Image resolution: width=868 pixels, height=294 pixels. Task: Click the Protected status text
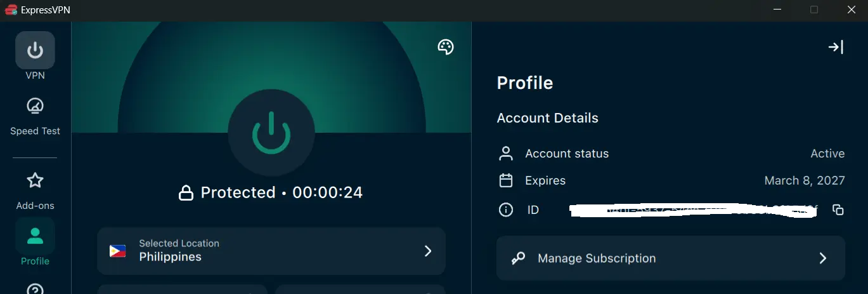click(x=238, y=192)
